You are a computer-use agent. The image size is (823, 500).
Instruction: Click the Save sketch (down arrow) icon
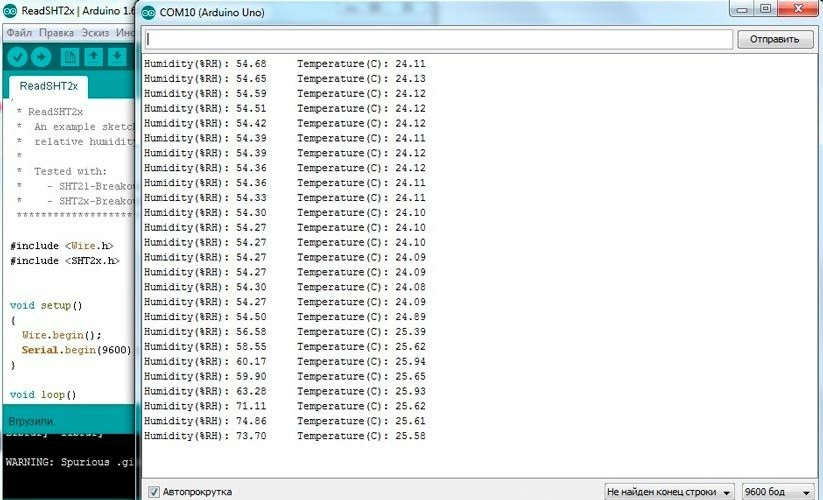(118, 56)
